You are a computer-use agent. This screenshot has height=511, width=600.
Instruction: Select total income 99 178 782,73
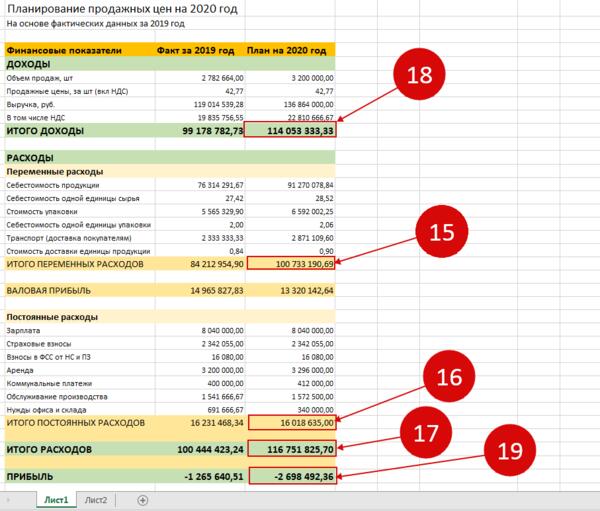pyautogui.click(x=213, y=131)
